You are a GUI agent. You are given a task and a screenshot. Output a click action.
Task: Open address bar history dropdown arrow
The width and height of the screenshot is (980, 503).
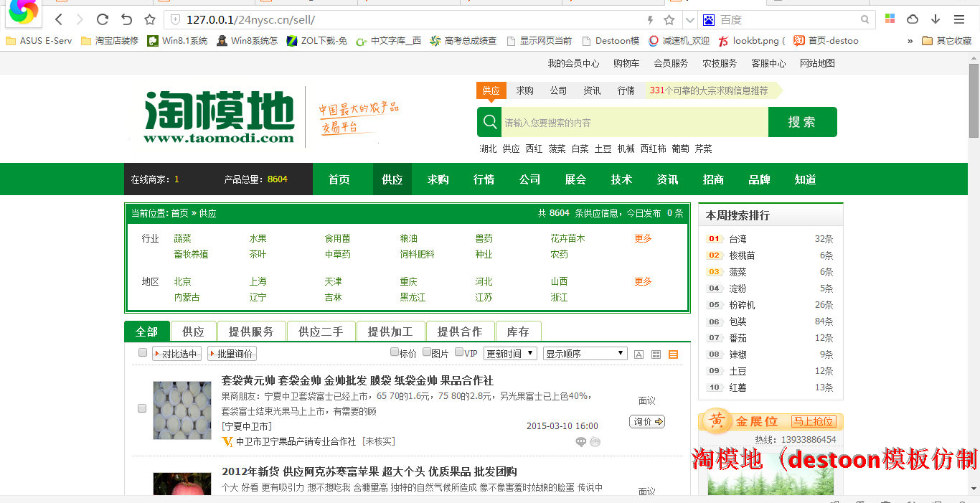click(x=690, y=20)
